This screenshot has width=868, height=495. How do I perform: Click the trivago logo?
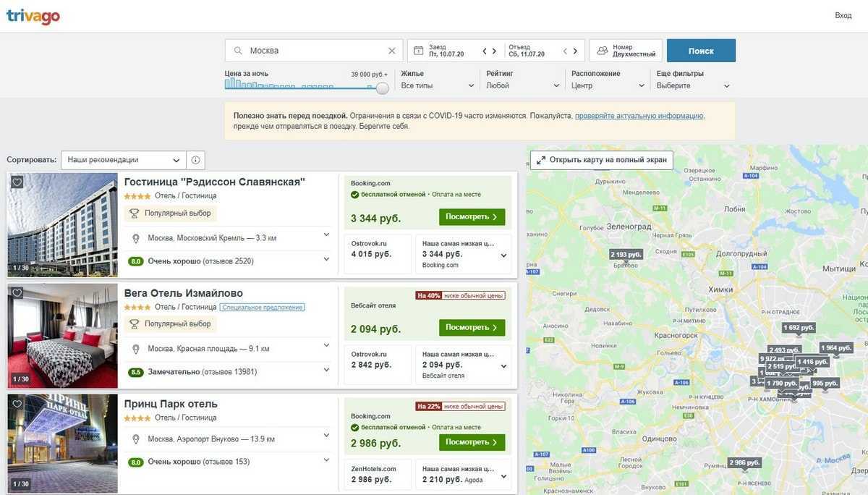(33, 16)
